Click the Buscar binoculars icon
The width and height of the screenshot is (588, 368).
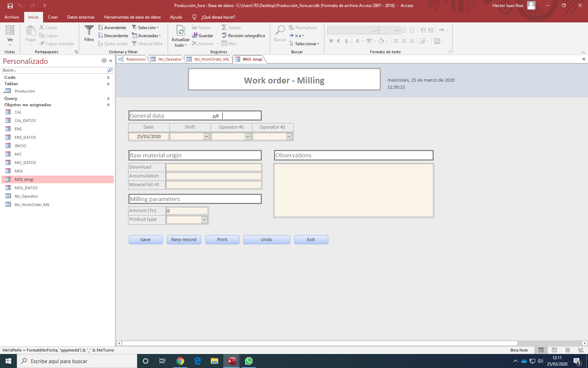280,30
